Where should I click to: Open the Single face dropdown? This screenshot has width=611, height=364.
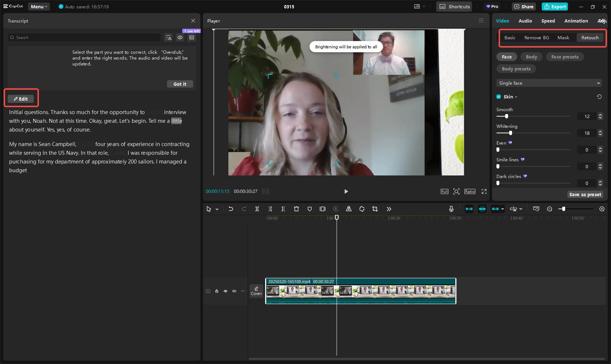pos(549,83)
